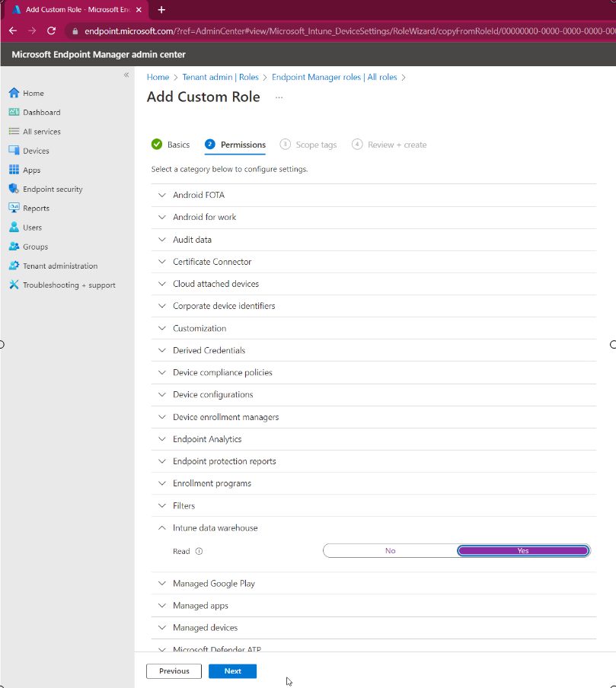Click the Previous button
The height and width of the screenshot is (688, 616).
click(x=174, y=671)
